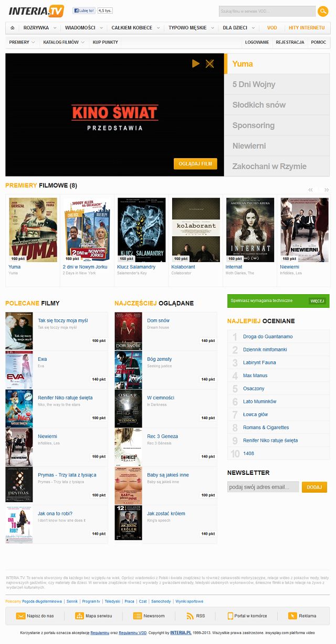Viewport: 336px width, 644px height.
Task: Expand the Rozrywka dropdown menu
Action: tap(40, 27)
